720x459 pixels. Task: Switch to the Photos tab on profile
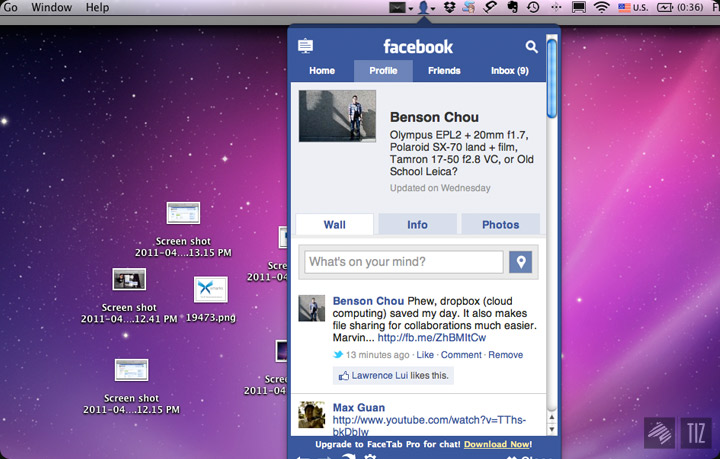500,225
